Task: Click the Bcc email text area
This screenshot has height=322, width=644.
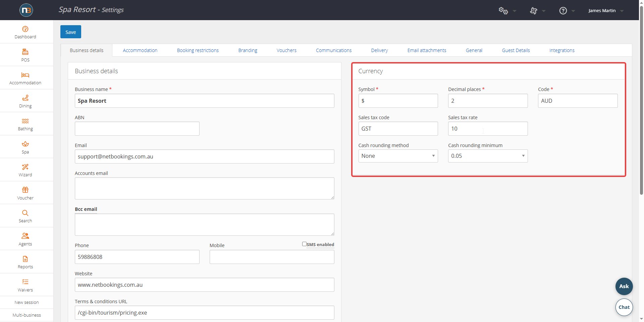Action: [205, 225]
